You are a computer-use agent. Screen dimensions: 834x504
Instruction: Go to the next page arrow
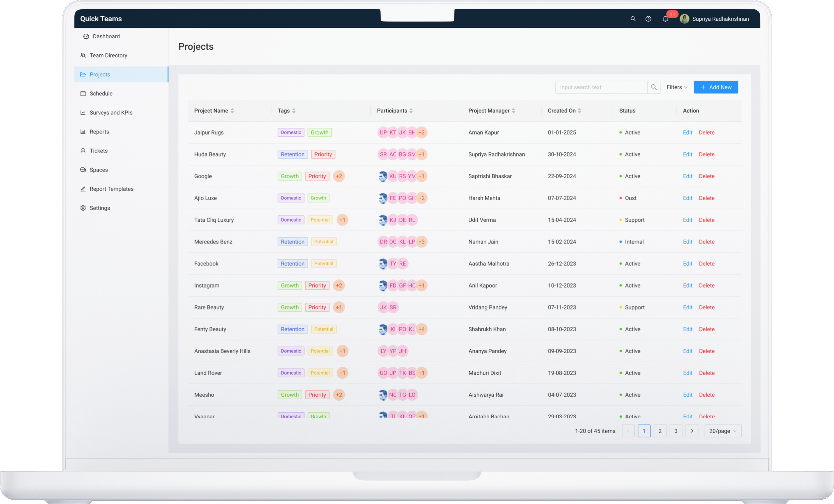pyautogui.click(x=692, y=431)
